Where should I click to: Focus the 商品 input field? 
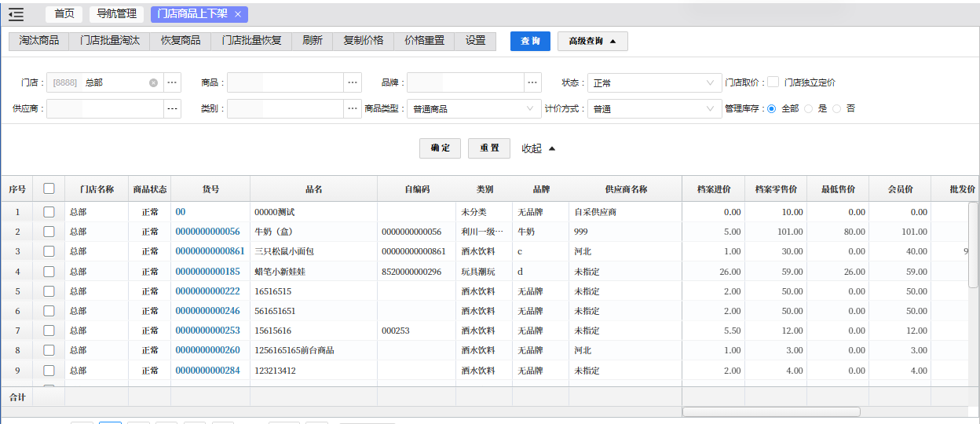pyautogui.click(x=285, y=82)
